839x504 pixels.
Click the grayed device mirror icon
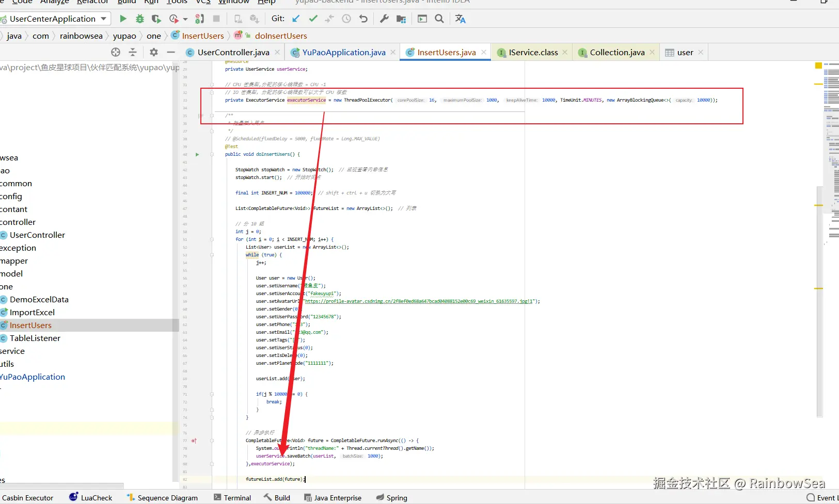(x=238, y=19)
